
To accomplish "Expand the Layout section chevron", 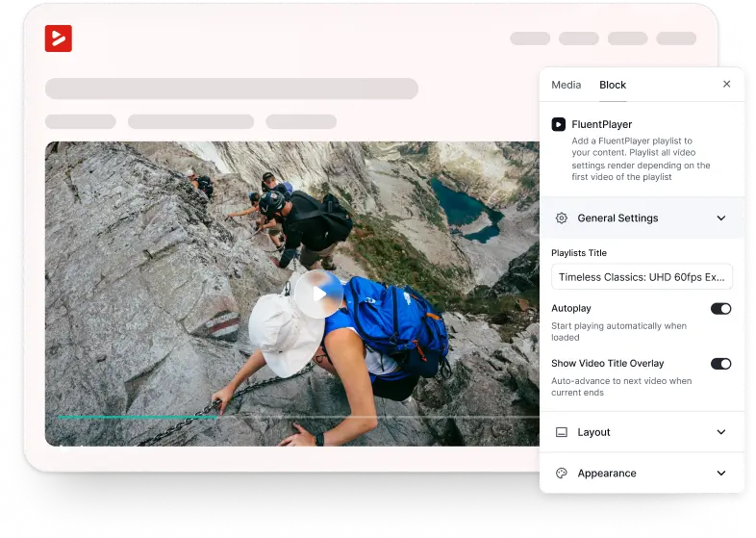I will (x=721, y=432).
